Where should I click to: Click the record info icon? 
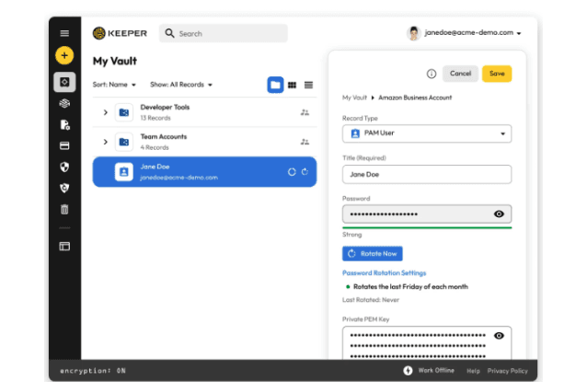[x=432, y=74]
